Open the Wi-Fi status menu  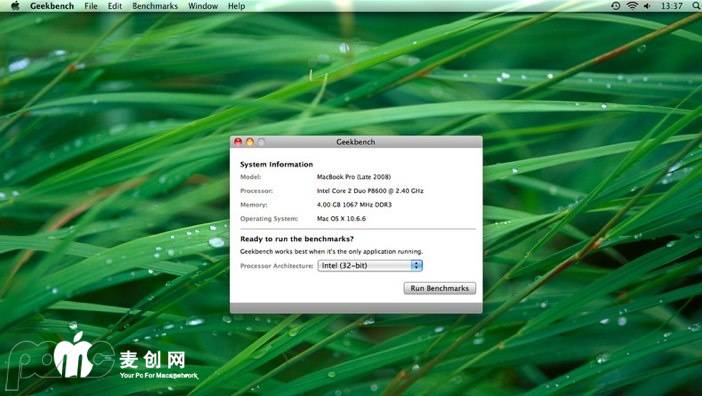632,6
